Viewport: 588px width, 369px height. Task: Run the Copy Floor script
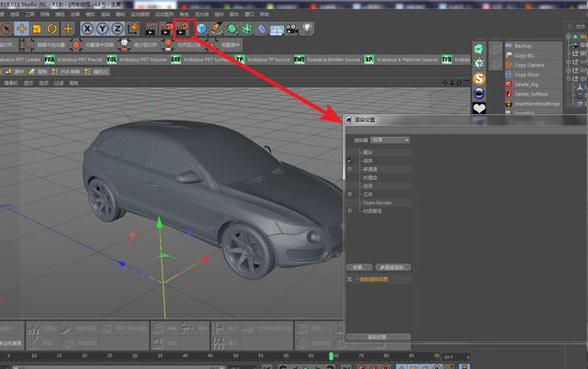[x=526, y=75]
